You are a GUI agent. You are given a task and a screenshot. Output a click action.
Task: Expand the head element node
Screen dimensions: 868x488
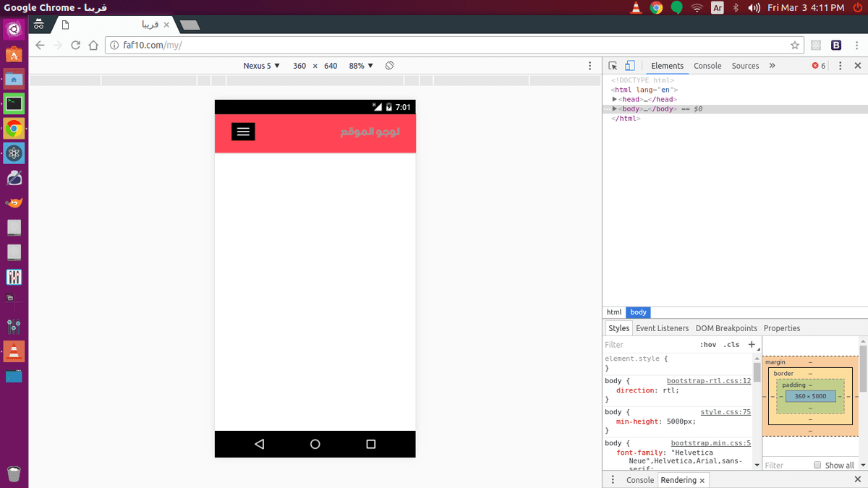coord(615,100)
